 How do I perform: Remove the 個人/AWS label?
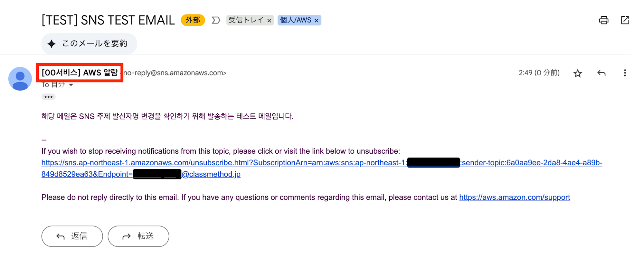[x=316, y=21]
